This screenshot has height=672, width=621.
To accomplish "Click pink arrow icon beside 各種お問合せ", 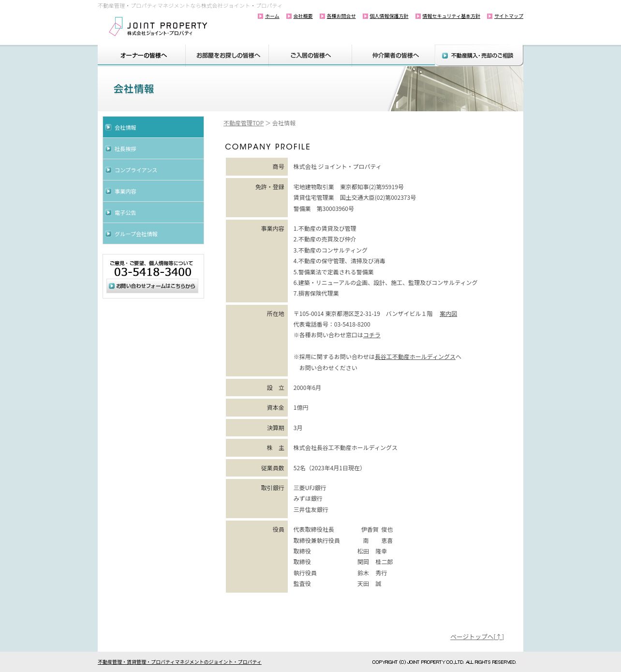I will pyautogui.click(x=323, y=16).
